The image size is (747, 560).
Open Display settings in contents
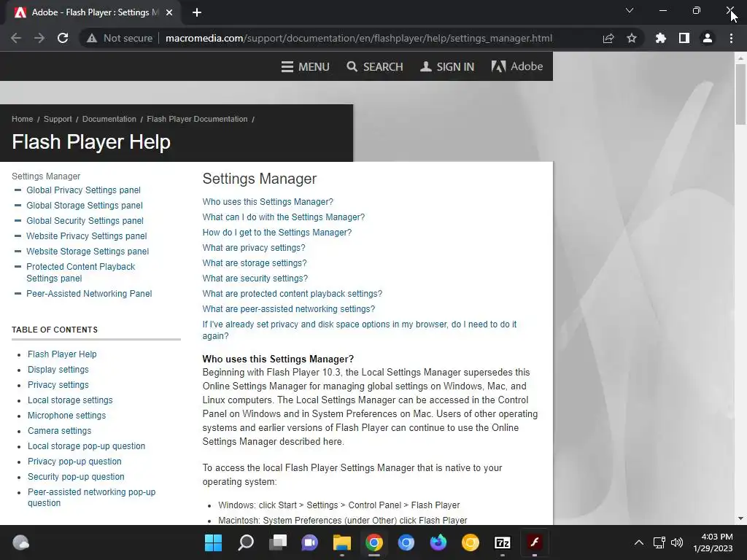coord(58,370)
